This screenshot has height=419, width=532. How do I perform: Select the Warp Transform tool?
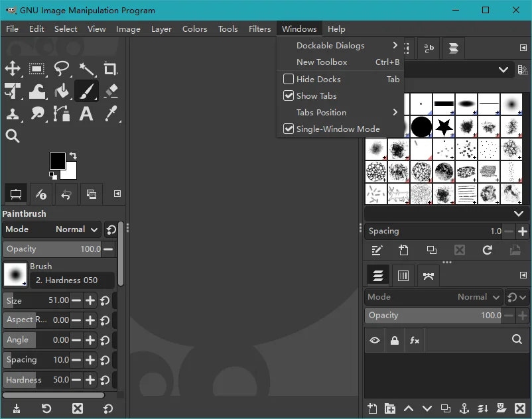(36, 91)
